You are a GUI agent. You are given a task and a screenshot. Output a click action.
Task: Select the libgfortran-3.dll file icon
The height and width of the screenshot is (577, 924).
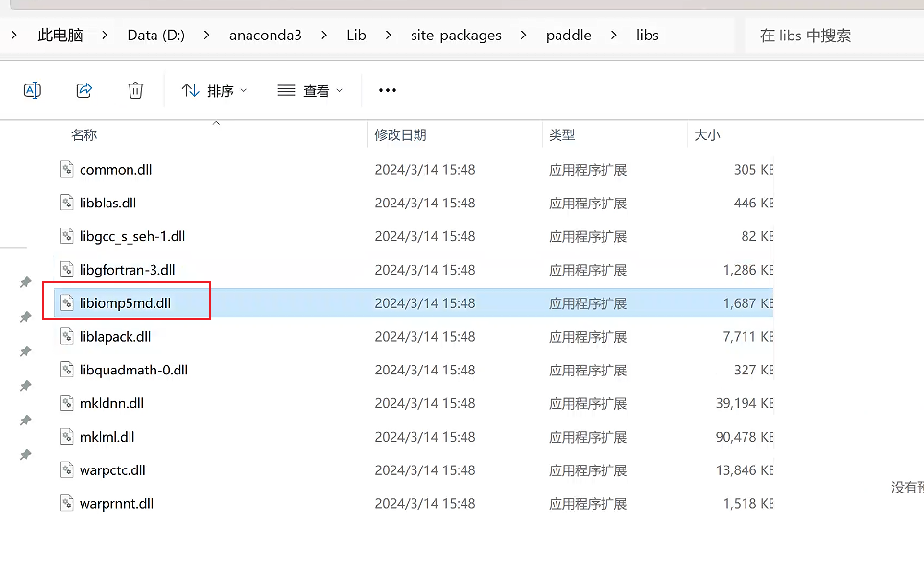(x=67, y=270)
